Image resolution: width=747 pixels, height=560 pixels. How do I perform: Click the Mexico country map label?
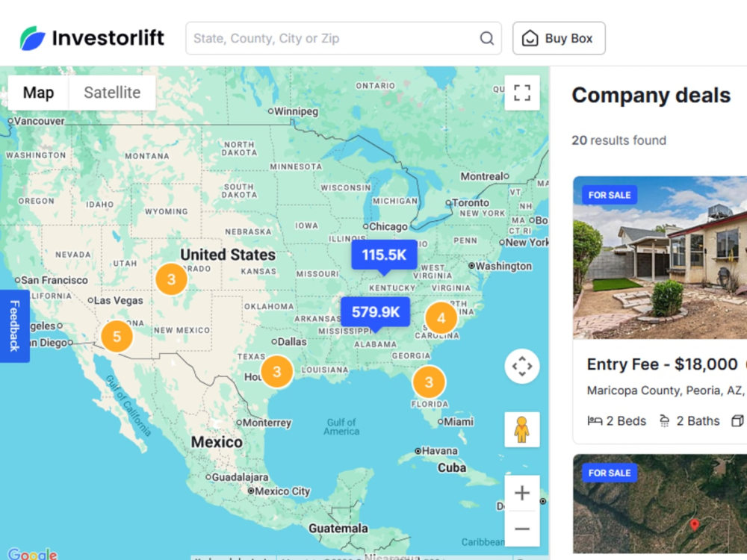[x=217, y=442]
